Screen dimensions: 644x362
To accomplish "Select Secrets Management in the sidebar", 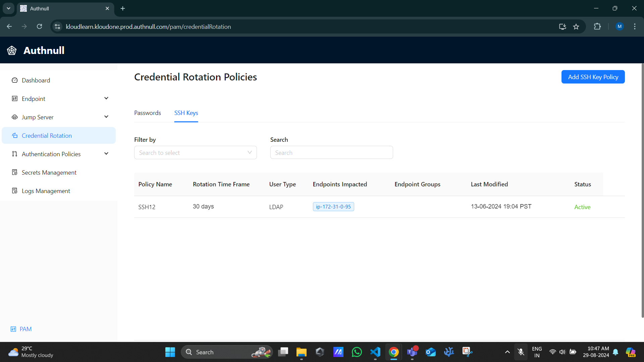I will point(49,172).
